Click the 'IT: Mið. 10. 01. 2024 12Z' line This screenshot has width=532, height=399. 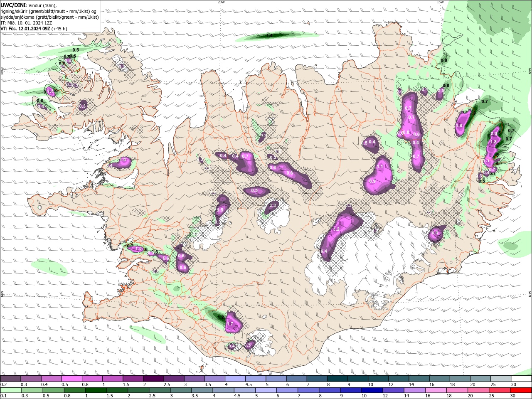click(27, 23)
